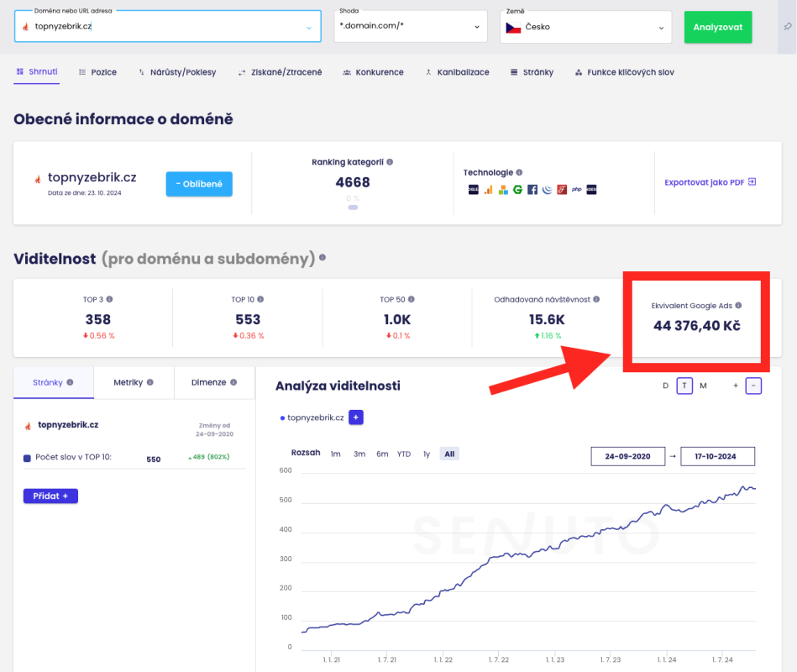Set chart range to 3m
This screenshot has height=672, width=797.
[359, 454]
